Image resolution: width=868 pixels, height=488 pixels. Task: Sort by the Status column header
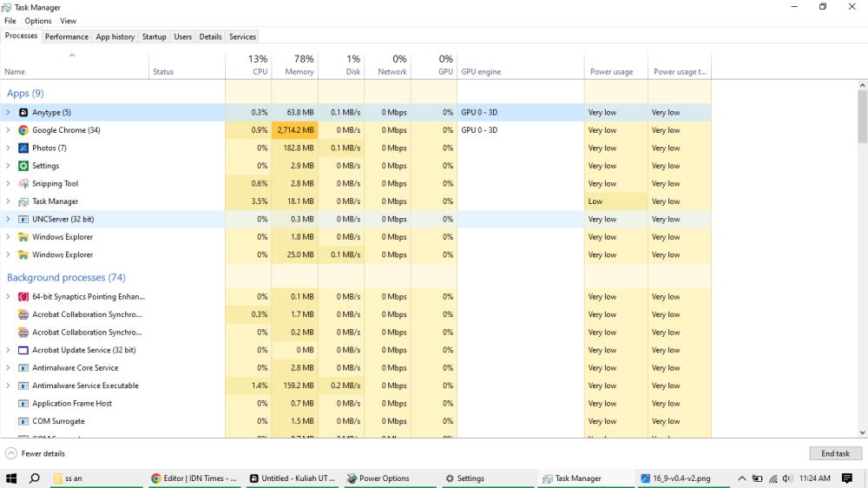click(187, 65)
